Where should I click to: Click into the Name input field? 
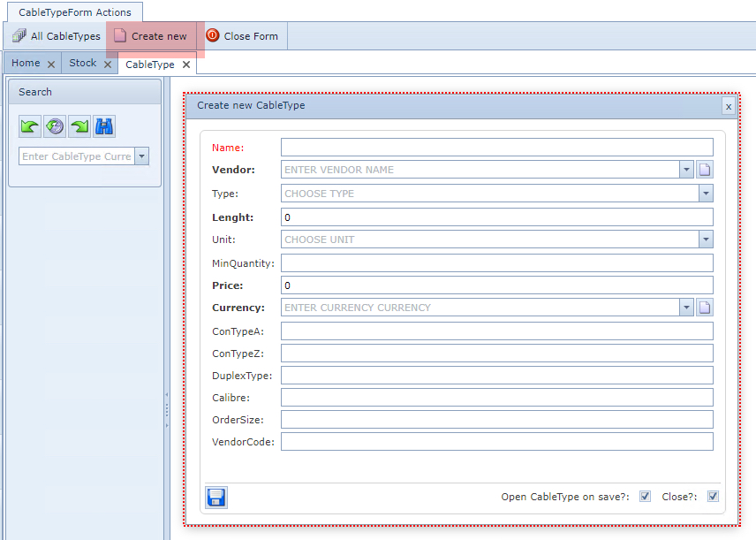click(x=496, y=148)
